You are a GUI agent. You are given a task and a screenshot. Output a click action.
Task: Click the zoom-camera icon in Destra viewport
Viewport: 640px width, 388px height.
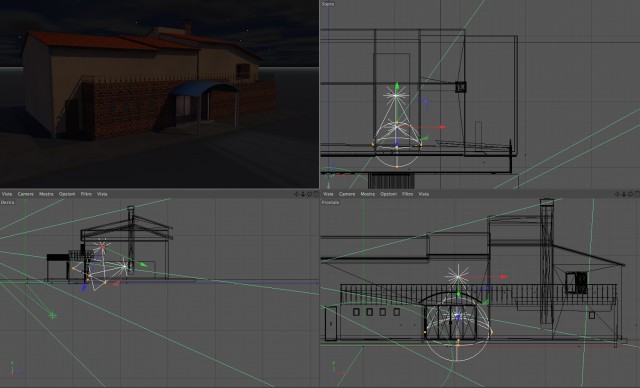pyautogui.click(x=303, y=194)
